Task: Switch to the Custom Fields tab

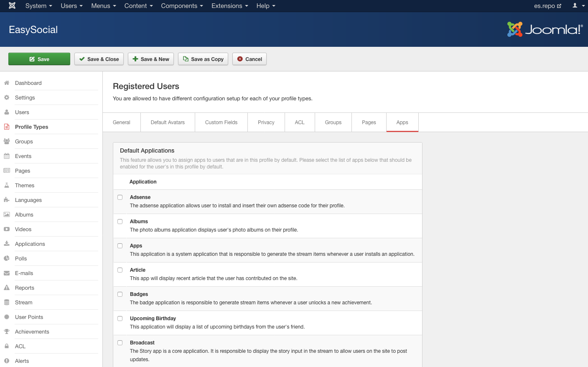Action: pyautogui.click(x=221, y=122)
